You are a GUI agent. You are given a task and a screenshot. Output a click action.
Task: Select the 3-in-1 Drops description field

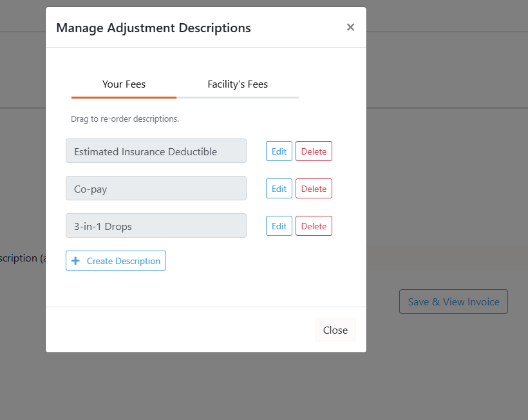(156, 226)
